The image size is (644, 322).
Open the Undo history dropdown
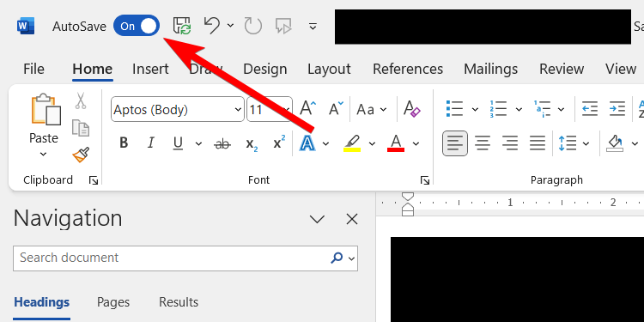230,26
